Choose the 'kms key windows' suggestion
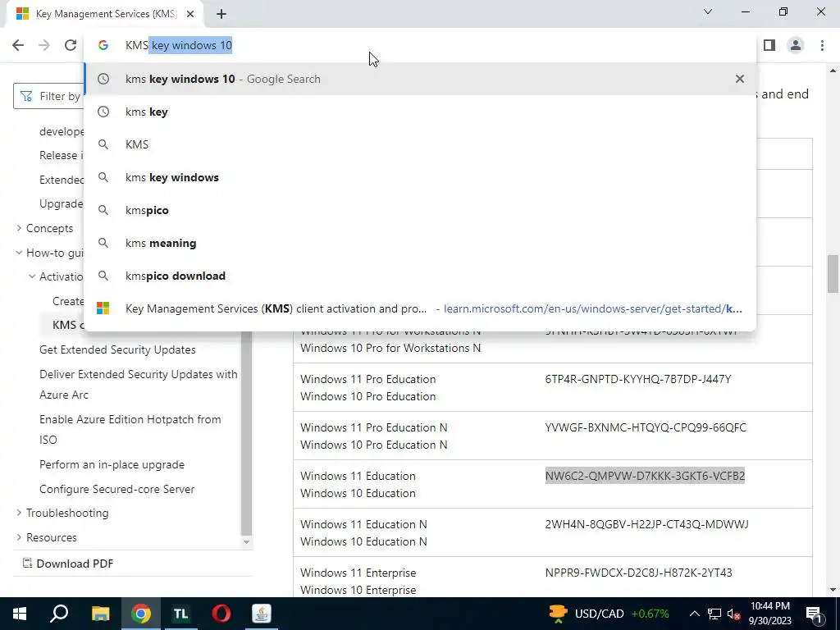840x630 pixels. point(420,177)
